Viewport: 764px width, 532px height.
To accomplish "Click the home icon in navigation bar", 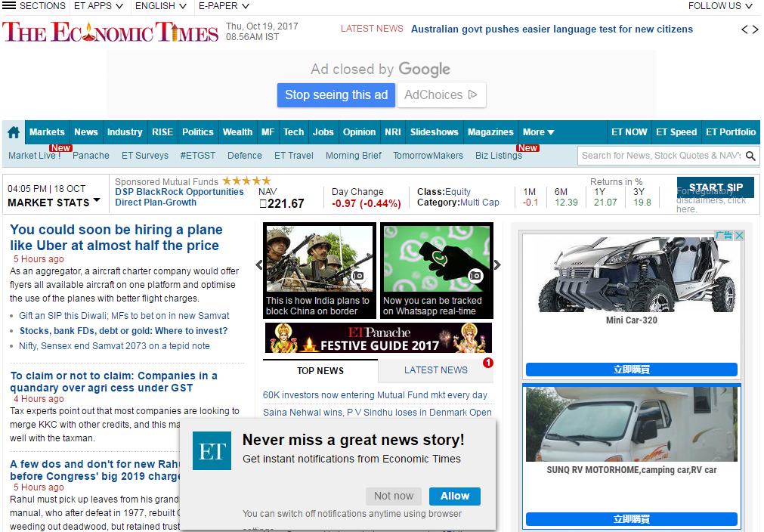I will tap(14, 132).
